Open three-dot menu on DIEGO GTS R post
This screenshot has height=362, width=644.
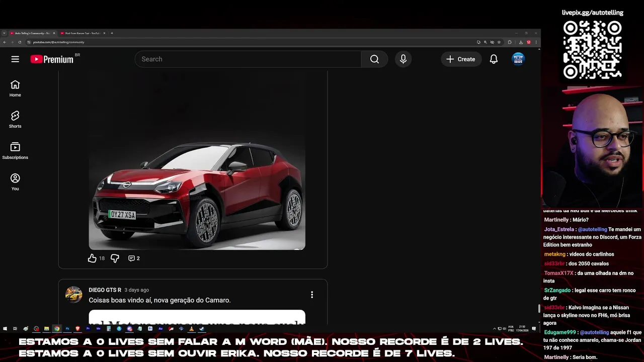[312, 295]
